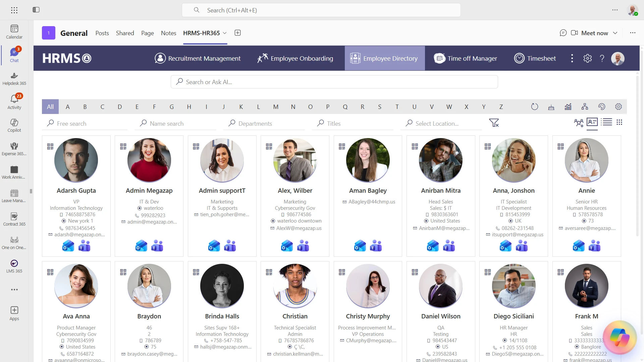Switch to grid tile view

coord(620,122)
